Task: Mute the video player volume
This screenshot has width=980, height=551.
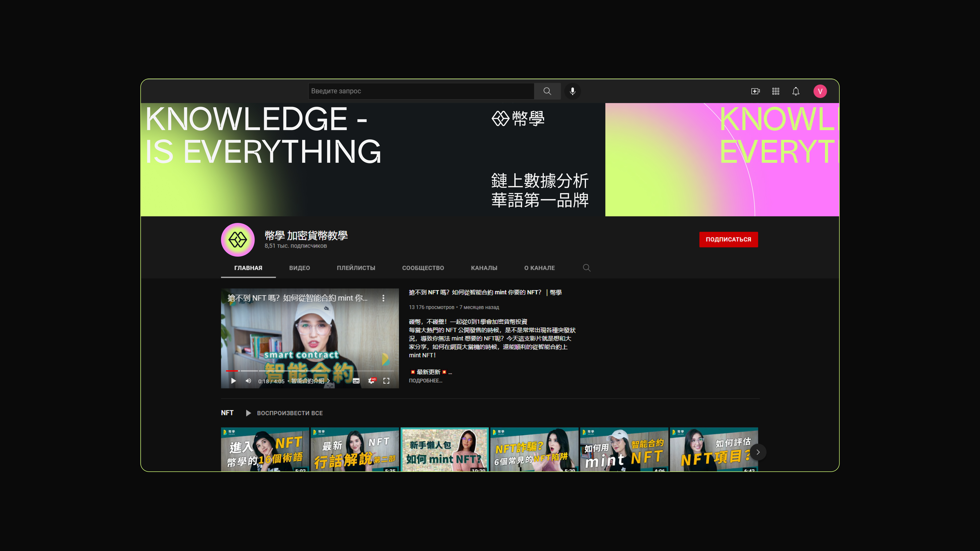Action: (x=248, y=381)
